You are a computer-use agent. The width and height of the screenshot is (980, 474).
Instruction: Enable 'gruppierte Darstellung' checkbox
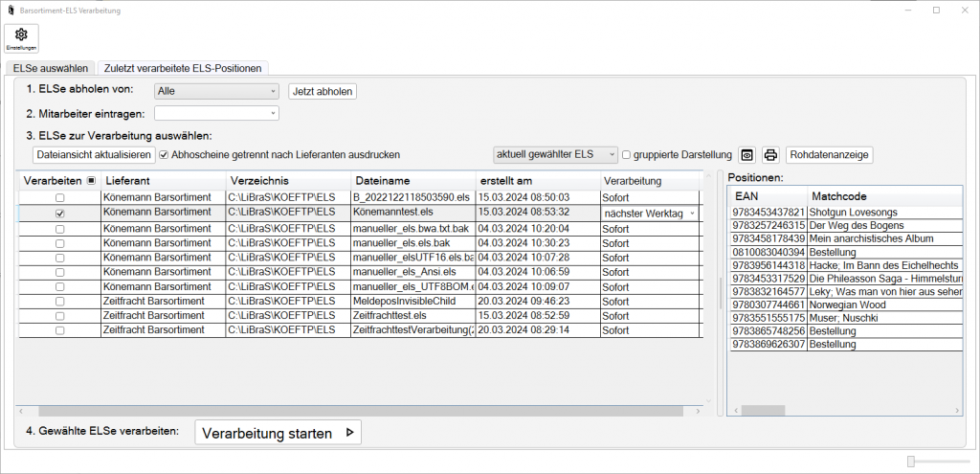coord(627,155)
